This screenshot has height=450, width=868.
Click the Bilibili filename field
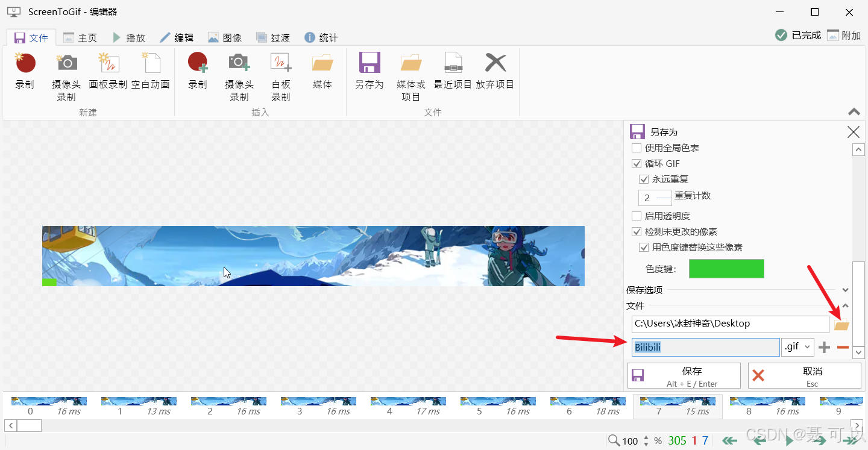(706, 347)
